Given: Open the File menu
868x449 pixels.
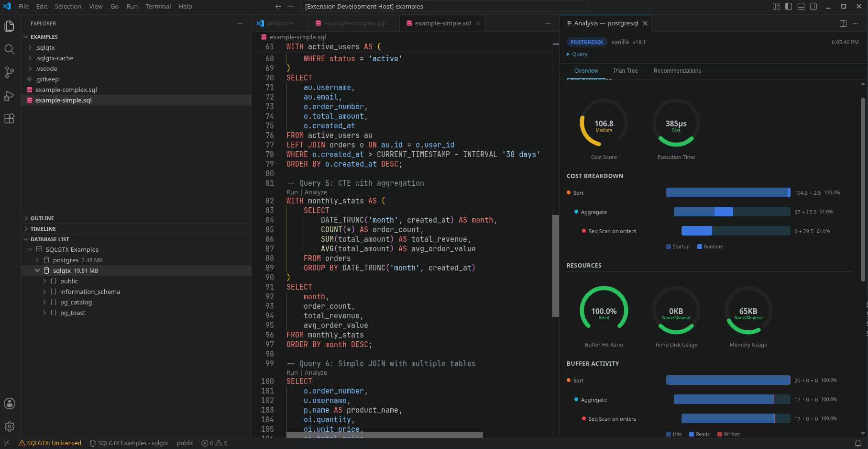Looking at the screenshot, I should 23,6.
